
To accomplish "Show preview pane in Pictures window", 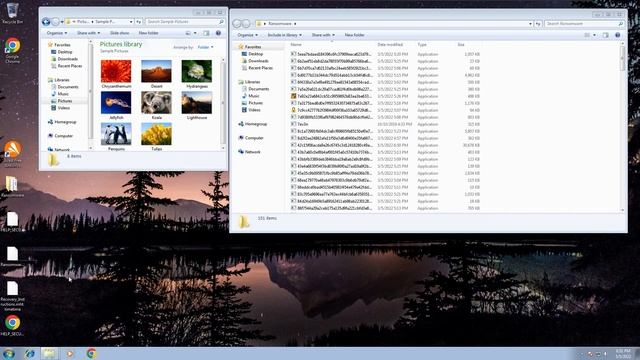I will point(206,33).
